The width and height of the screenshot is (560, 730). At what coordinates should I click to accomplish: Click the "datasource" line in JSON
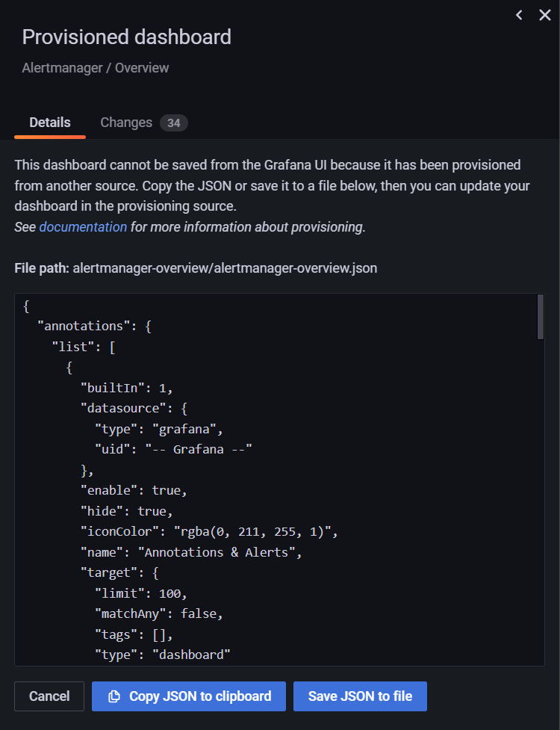click(134, 408)
